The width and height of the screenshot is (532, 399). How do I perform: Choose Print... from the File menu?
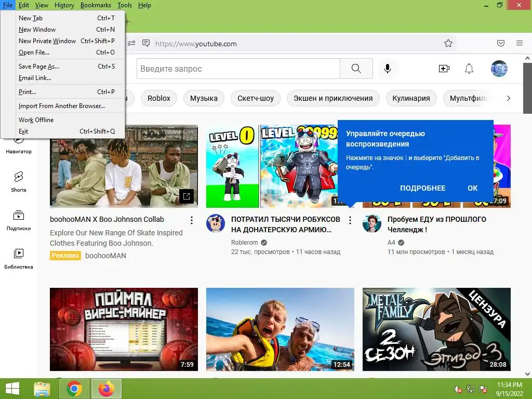click(67, 91)
